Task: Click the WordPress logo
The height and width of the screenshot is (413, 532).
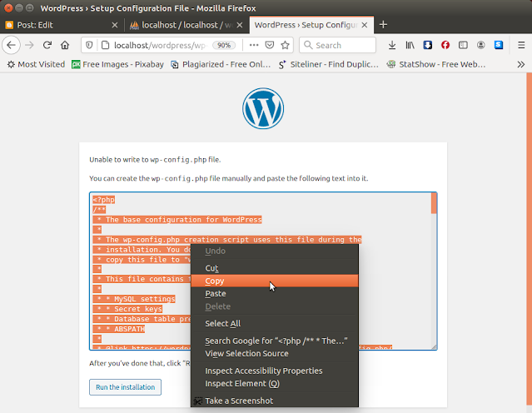Action: (x=263, y=108)
